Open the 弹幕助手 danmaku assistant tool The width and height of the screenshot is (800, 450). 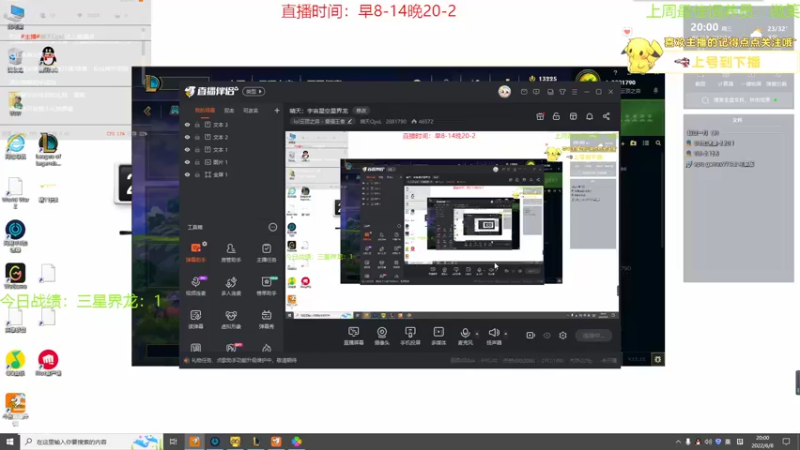pos(196,253)
